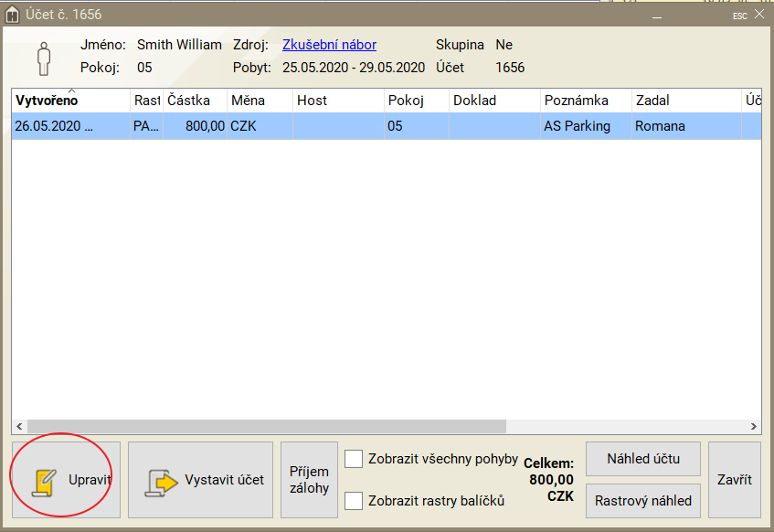Image resolution: width=774 pixels, height=532 pixels.
Task: Open the Zkušební nábor source link
Action: point(329,44)
